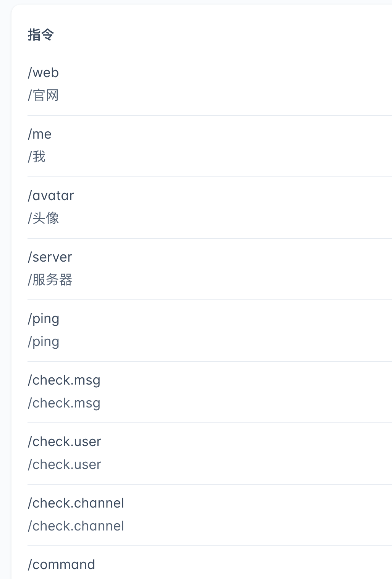
Task: Click the lighter lower /ping alias
Action: (44, 342)
